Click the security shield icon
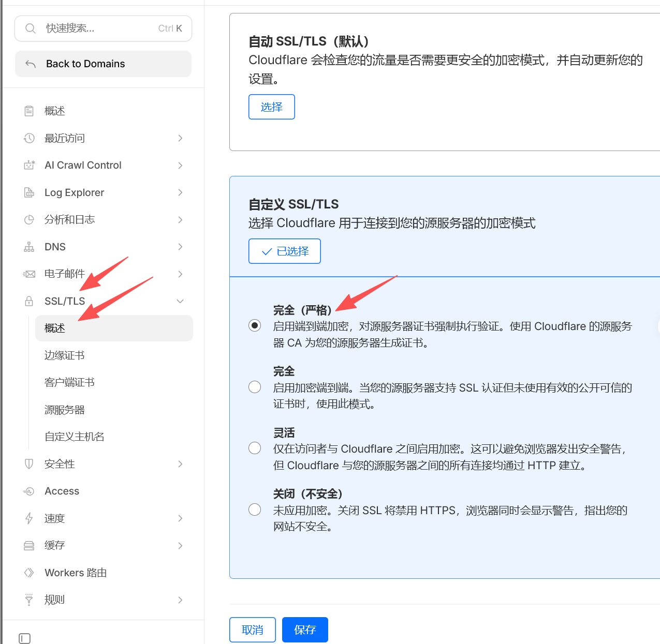 [x=29, y=464]
